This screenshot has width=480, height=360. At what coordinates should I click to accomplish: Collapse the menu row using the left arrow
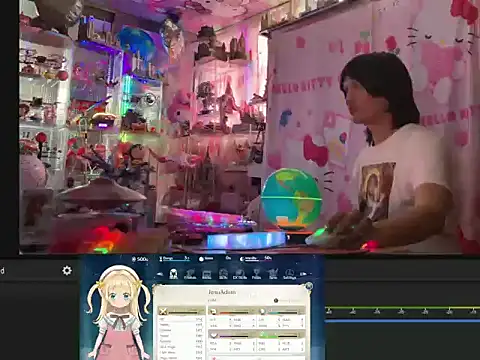click(160, 274)
